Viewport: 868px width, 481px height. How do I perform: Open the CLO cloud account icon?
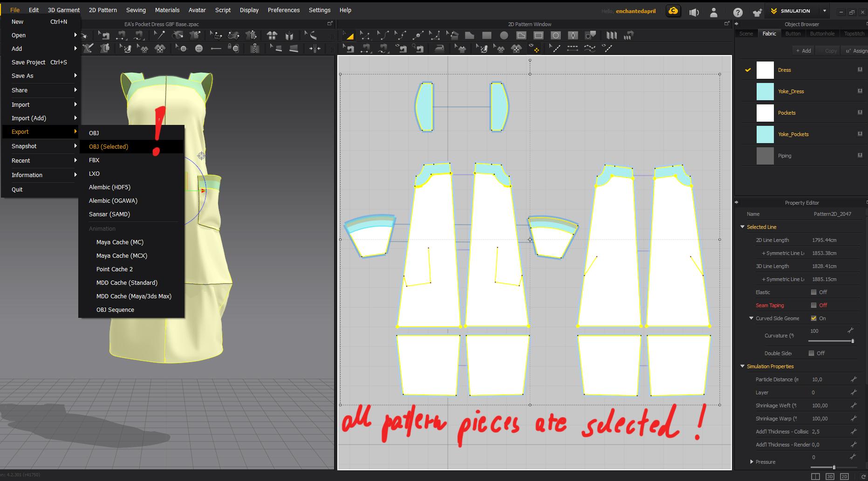[x=673, y=11]
